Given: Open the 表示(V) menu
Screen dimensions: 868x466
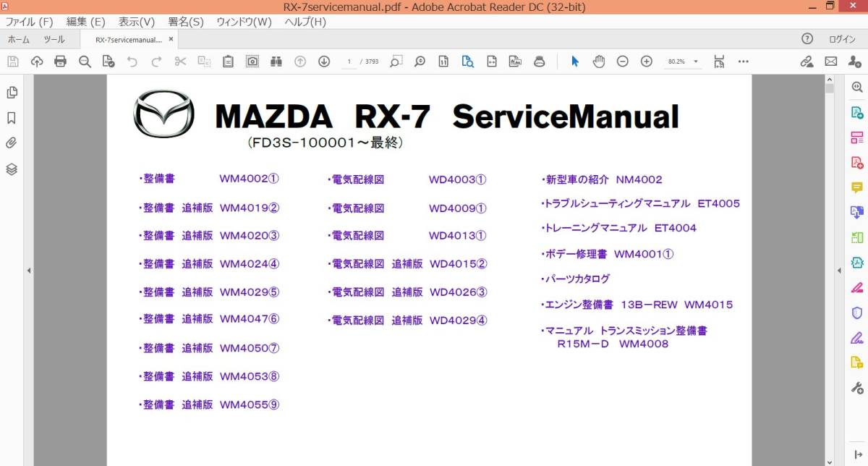Looking at the screenshot, I should point(136,22).
